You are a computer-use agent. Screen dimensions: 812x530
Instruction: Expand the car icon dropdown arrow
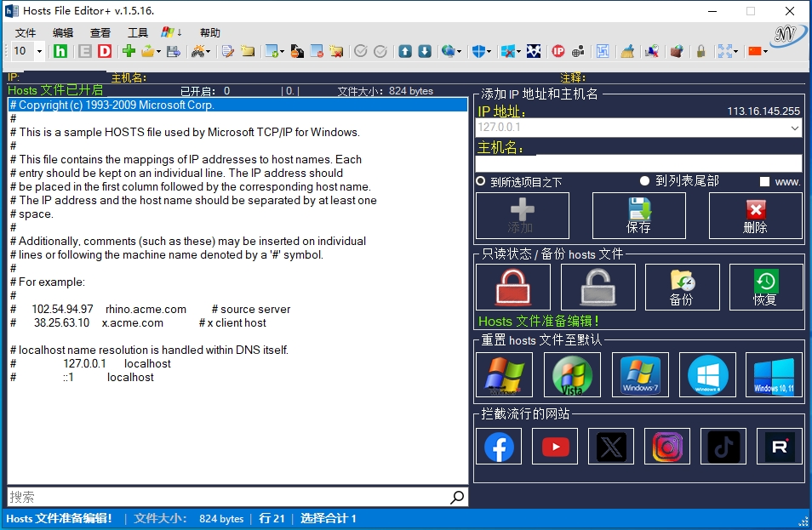coord(209,51)
